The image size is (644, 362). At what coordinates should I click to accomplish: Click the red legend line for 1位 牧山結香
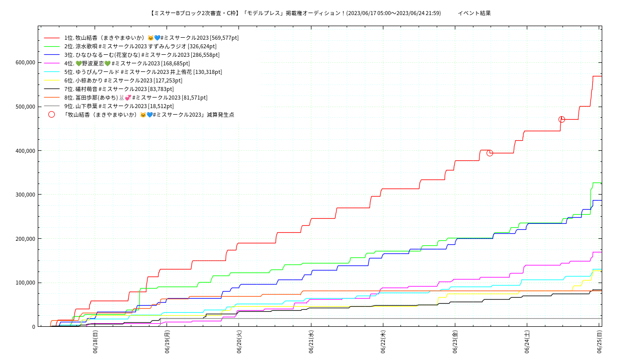coord(52,38)
